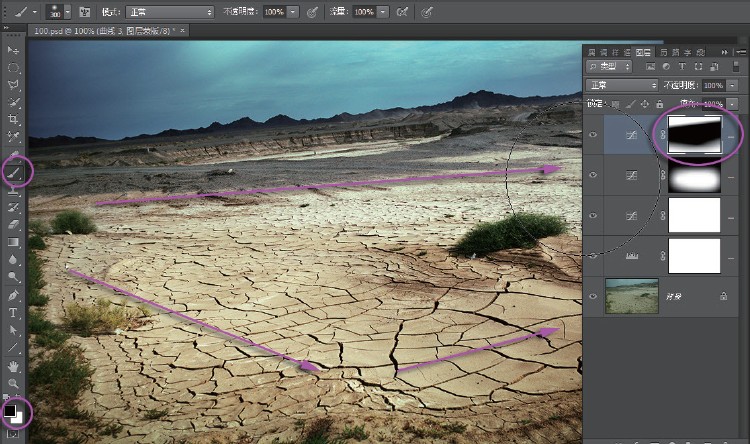The height and width of the screenshot is (444, 750).
Task: Select the History Brush tool
Action: pyautogui.click(x=13, y=207)
